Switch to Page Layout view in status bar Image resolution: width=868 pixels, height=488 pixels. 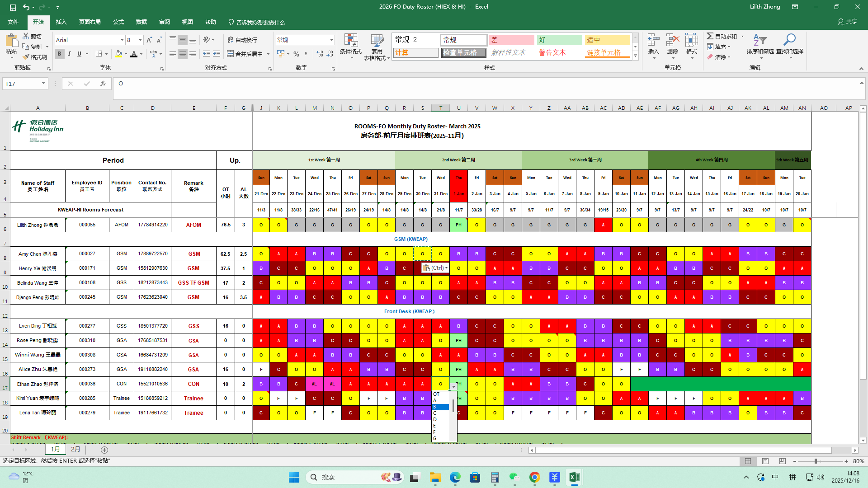click(x=765, y=461)
